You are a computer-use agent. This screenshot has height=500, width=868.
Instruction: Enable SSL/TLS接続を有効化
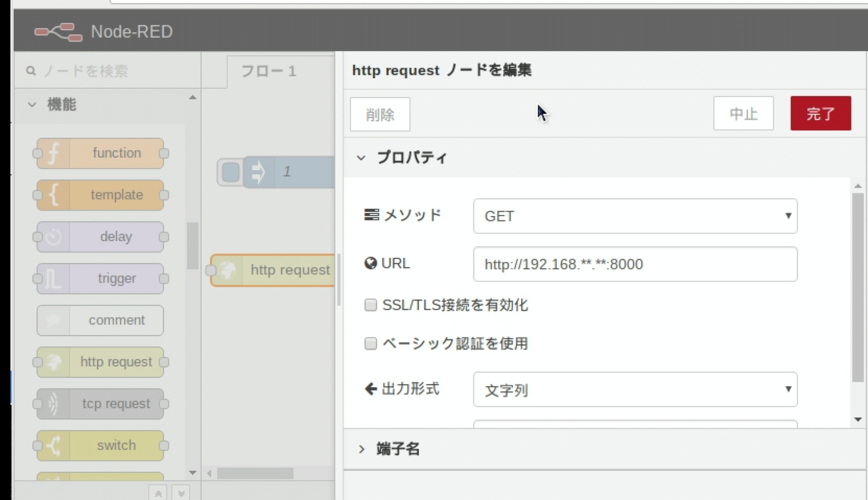[370, 305]
